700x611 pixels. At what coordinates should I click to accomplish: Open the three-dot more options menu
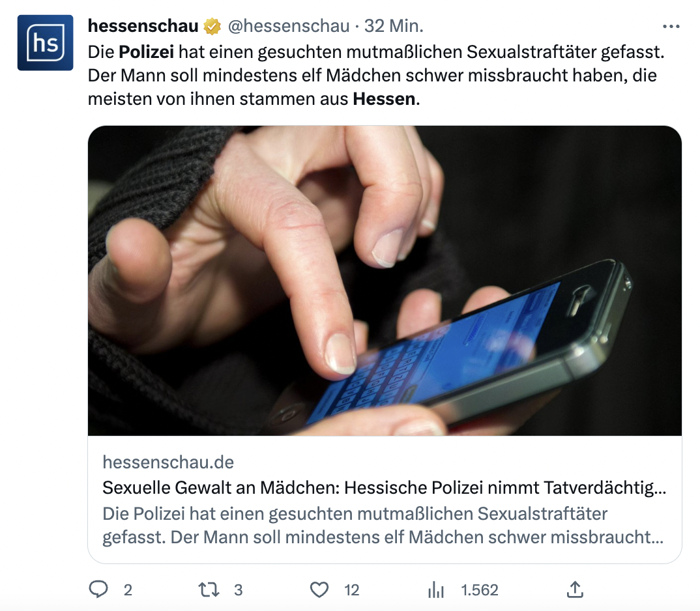coord(671,27)
